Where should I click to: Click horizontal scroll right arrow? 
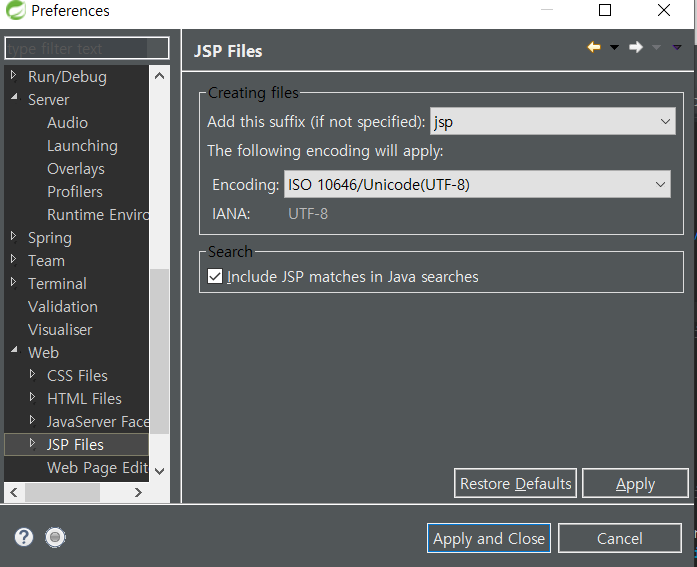point(138,492)
